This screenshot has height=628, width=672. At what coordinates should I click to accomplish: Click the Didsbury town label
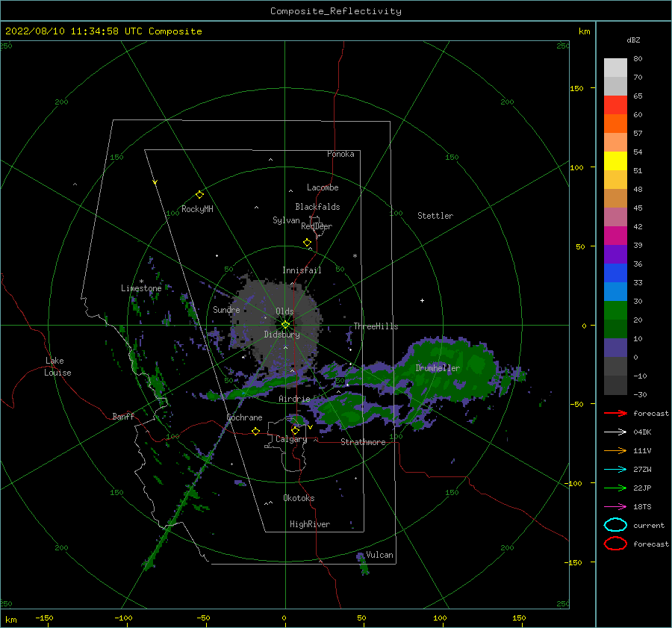pyautogui.click(x=282, y=335)
